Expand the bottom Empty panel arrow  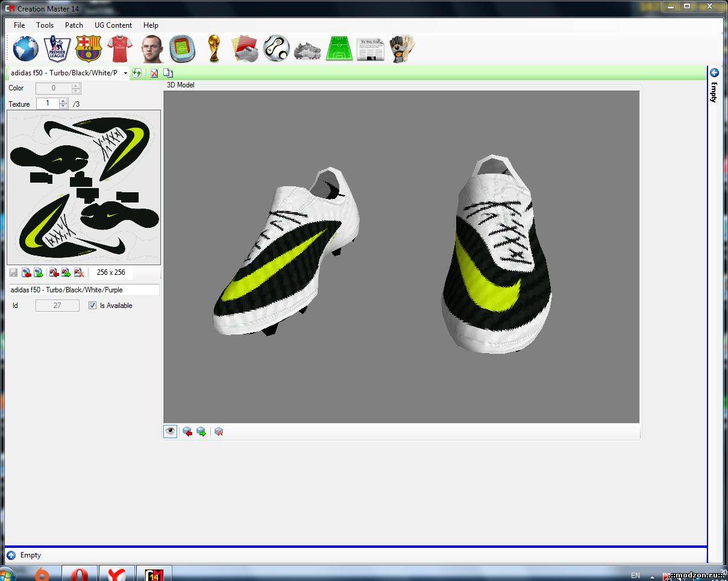click(x=11, y=555)
